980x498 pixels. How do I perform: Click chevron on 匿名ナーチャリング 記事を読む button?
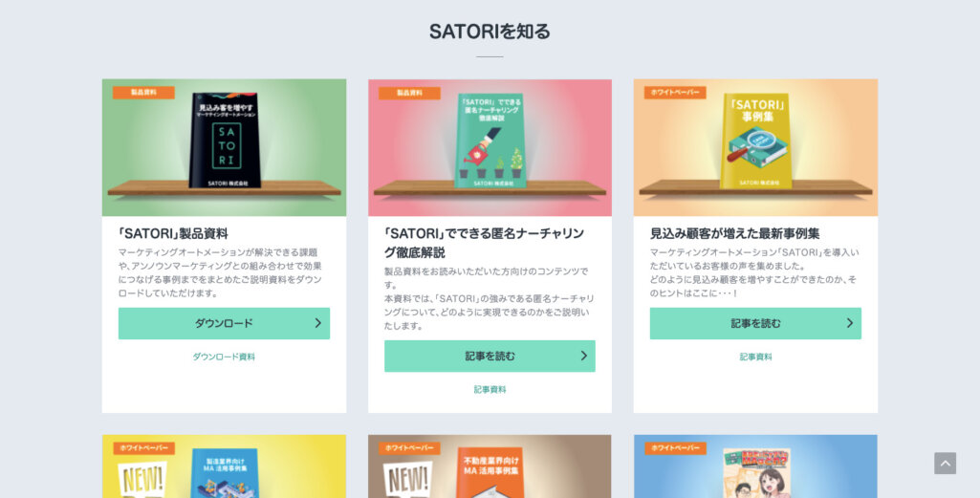[x=584, y=356]
